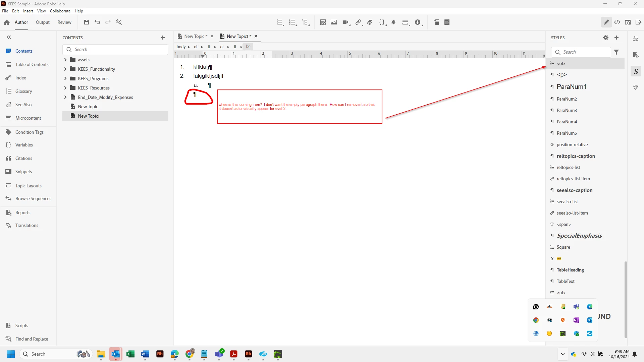
Task: Click the numbered list toolbar icon
Action: [x=292, y=22]
